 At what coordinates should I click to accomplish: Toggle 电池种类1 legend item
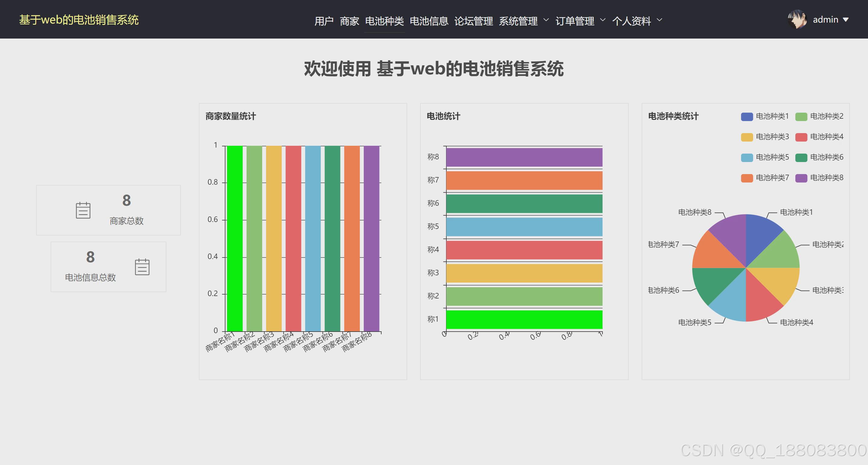coord(765,117)
